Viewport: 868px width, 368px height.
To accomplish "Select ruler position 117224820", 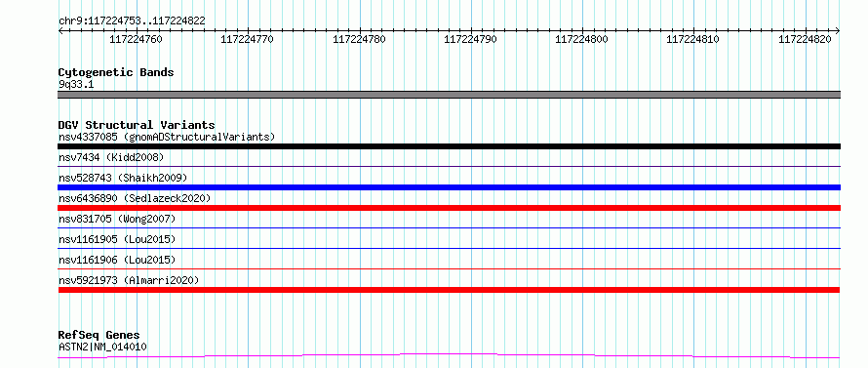I will 805,39.
